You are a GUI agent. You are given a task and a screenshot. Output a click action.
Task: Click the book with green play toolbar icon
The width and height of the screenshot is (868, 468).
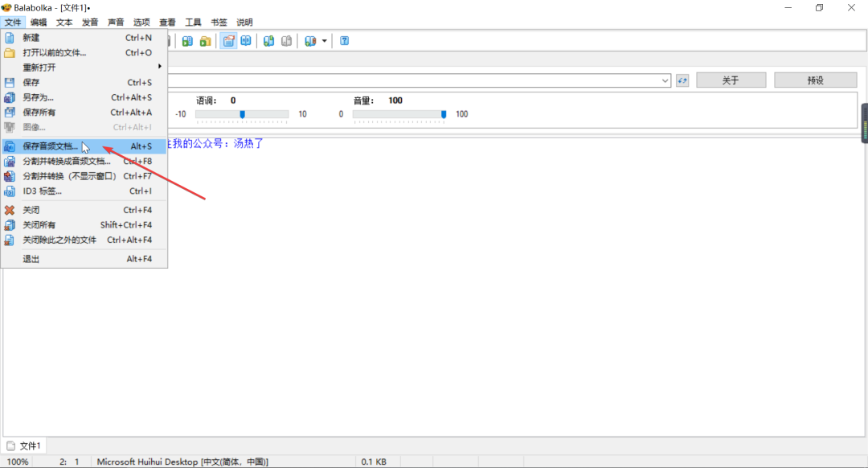pyautogui.click(x=187, y=41)
